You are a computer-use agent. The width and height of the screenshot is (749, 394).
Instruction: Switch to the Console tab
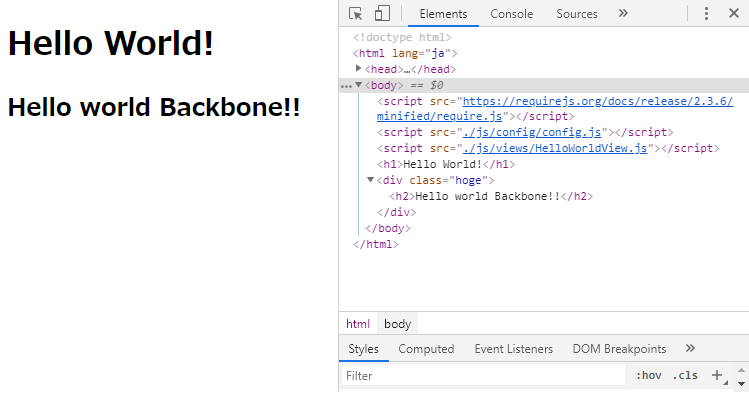(x=512, y=14)
